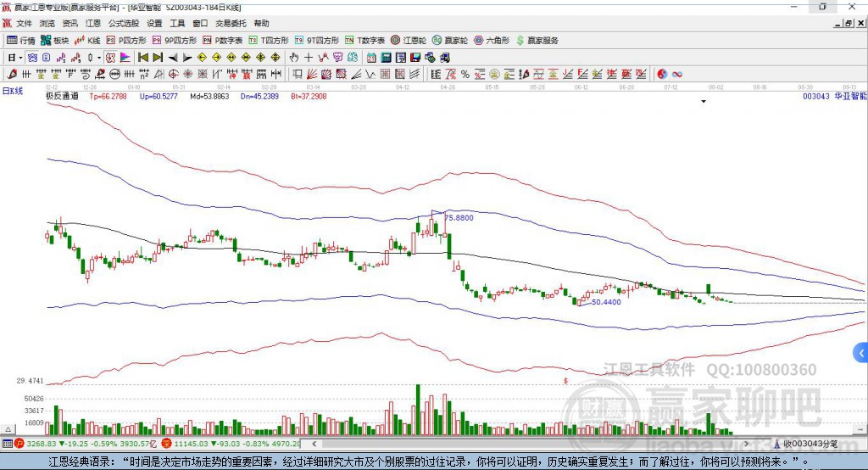Click the 003043 华亚智能 stock label
The height and width of the screenshot is (470, 868).
[x=835, y=96]
